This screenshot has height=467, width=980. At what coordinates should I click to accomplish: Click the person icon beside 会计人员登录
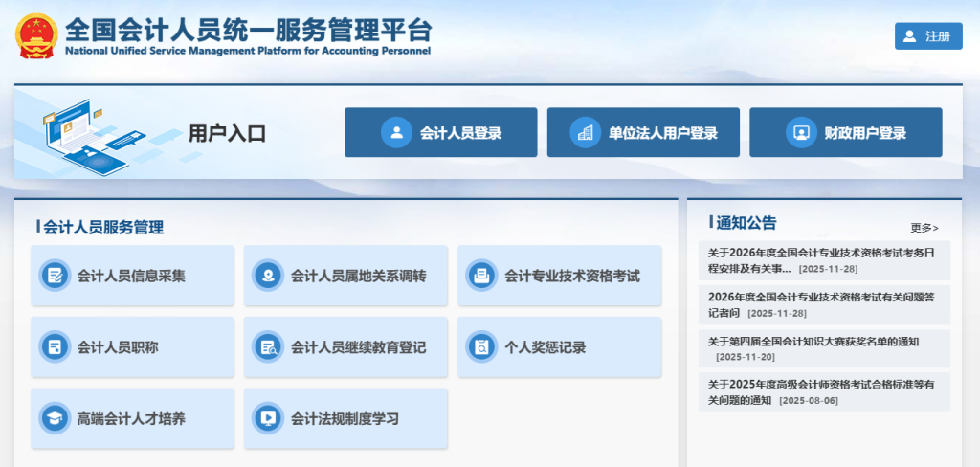point(396,132)
